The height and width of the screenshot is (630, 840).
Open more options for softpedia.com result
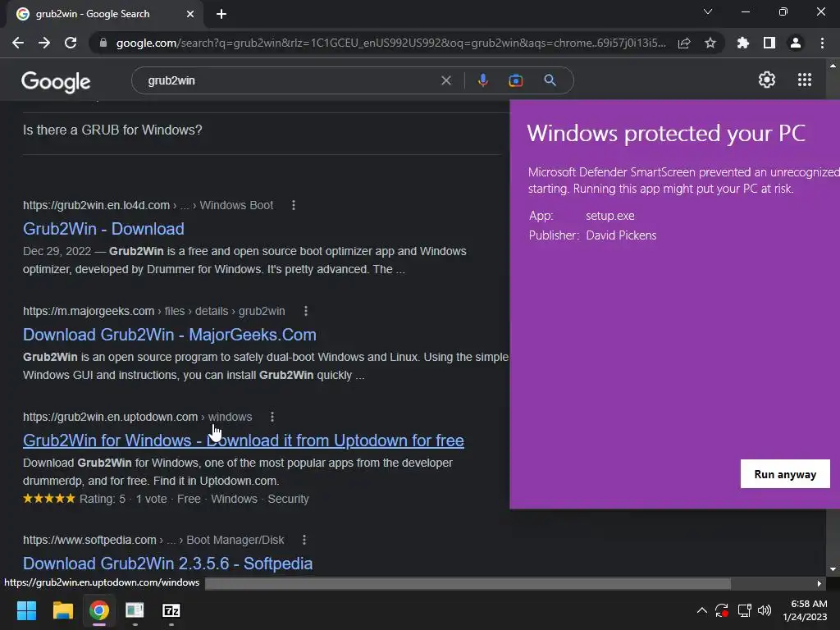click(x=304, y=540)
